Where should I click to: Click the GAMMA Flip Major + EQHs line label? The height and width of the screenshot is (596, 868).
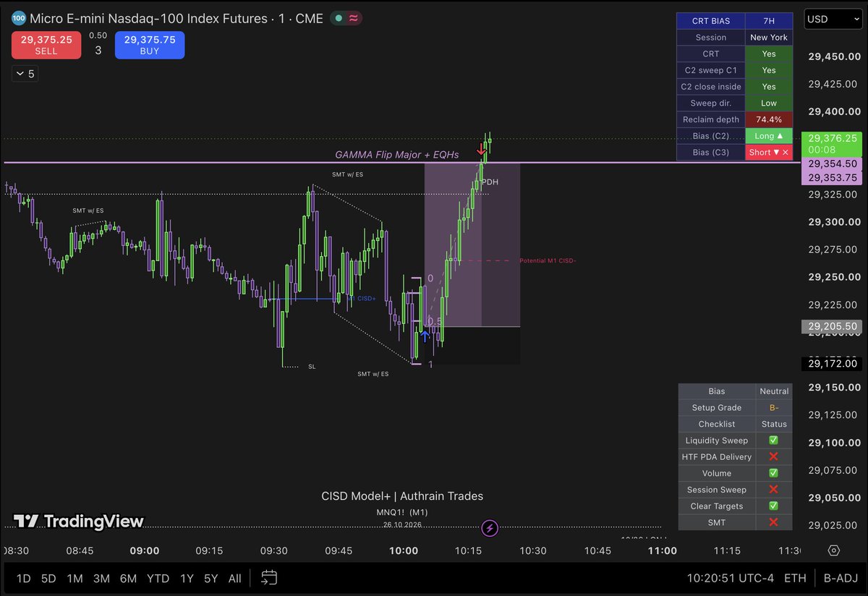tap(396, 155)
